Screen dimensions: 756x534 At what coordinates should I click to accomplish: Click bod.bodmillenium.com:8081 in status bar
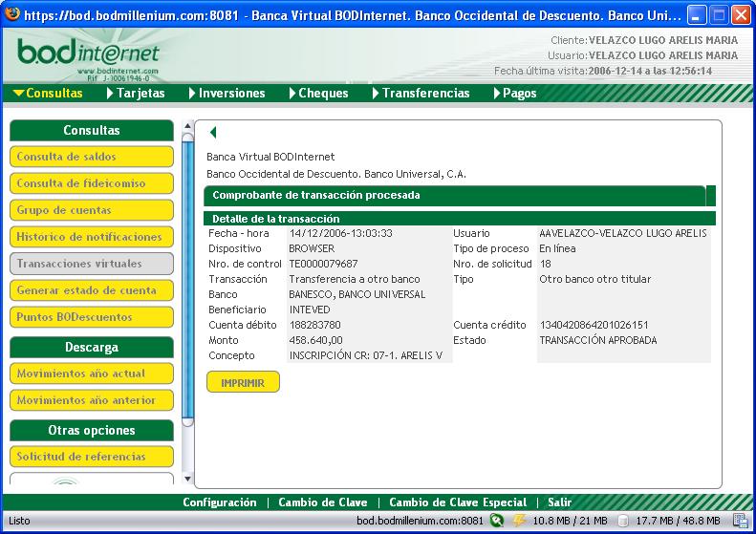click(x=420, y=521)
